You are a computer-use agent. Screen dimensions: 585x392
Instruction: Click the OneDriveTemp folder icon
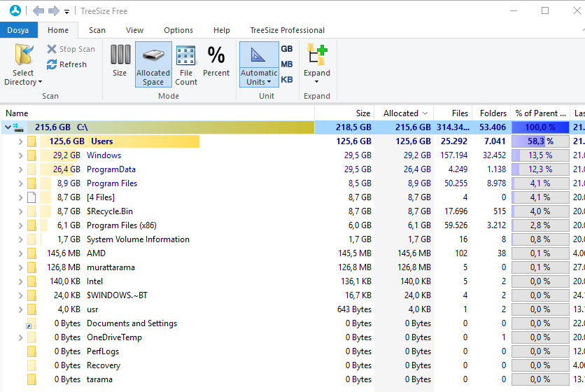(x=31, y=337)
